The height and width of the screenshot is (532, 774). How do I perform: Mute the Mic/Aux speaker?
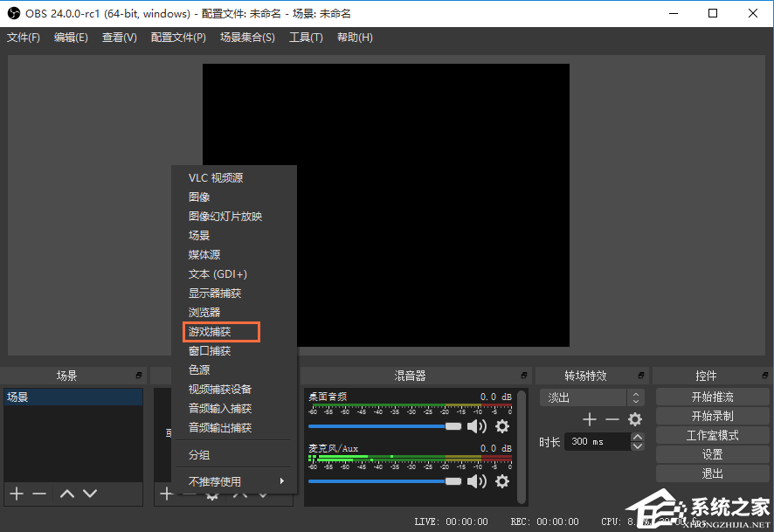[476, 481]
